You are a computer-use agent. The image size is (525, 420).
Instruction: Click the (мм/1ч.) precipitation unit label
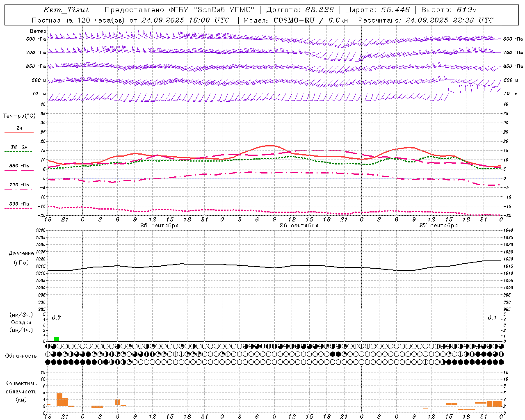click(x=21, y=330)
